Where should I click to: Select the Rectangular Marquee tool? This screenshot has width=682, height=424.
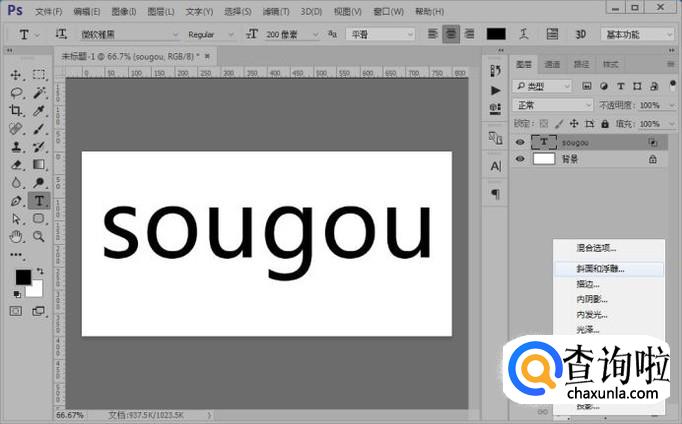(x=39, y=74)
